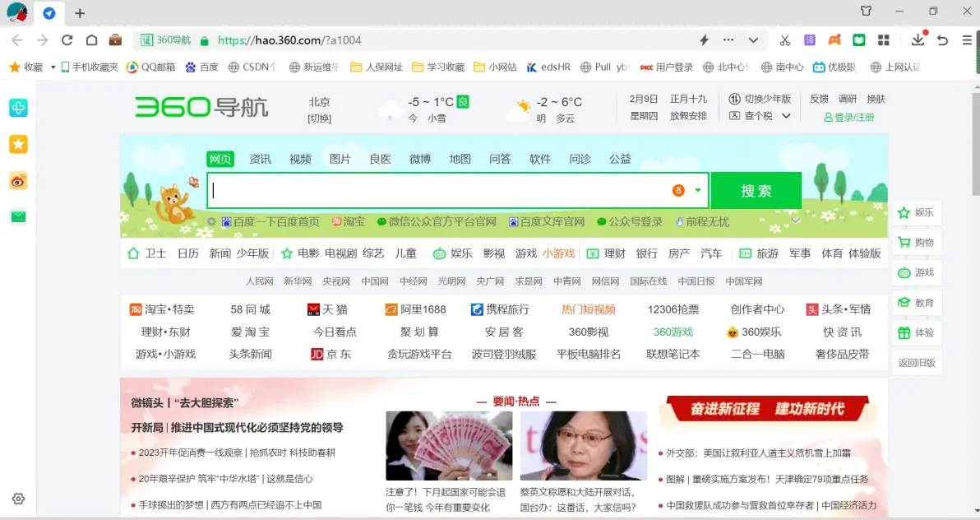Open a new tab with plus button
This screenshot has height=520, width=980.
(x=80, y=13)
